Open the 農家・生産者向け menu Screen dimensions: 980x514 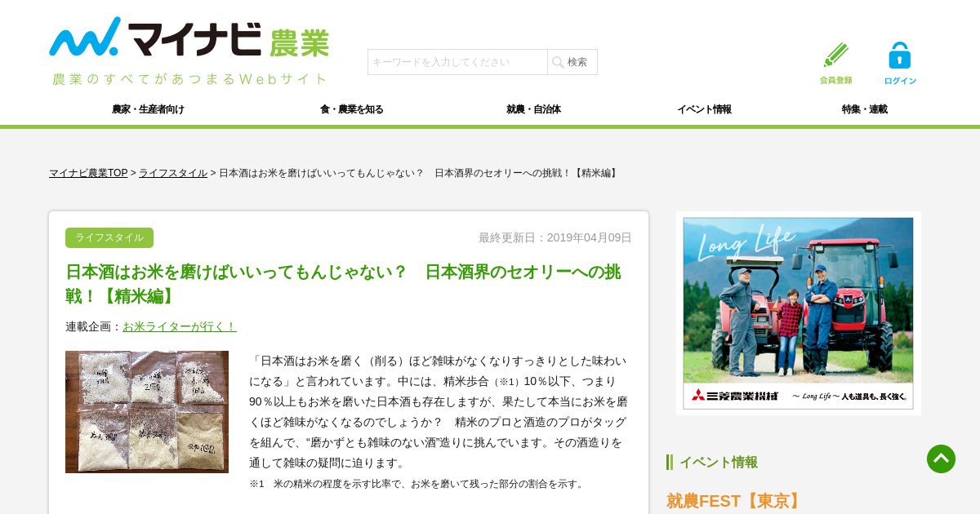(x=148, y=109)
